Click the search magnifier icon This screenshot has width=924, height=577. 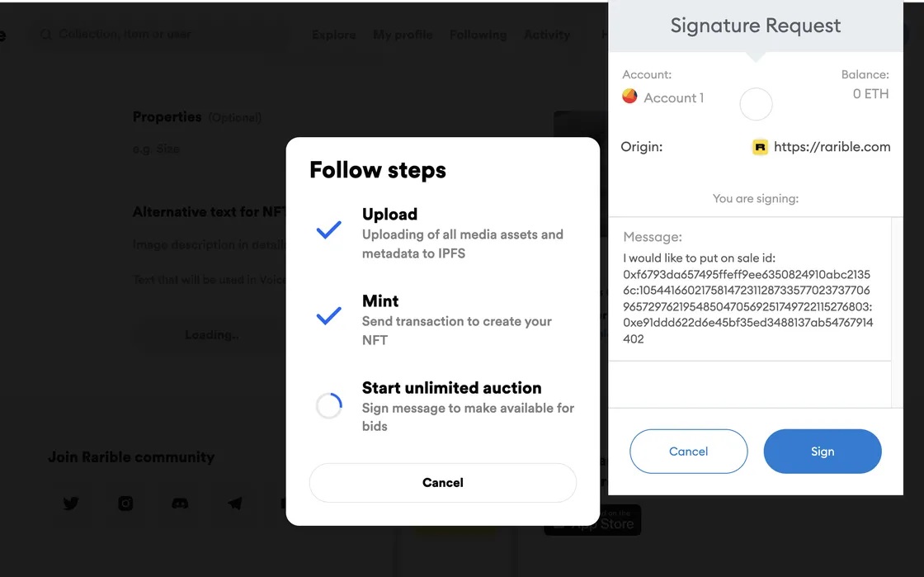click(x=45, y=35)
